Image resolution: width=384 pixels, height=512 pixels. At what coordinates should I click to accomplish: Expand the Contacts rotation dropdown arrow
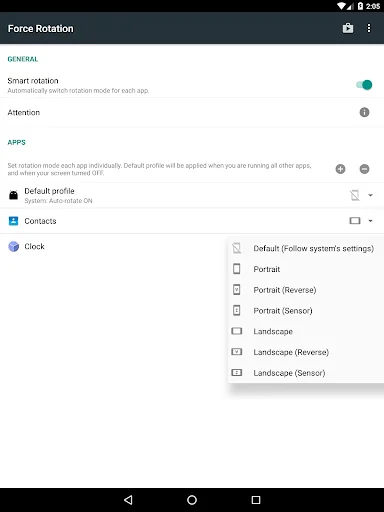coord(370,221)
